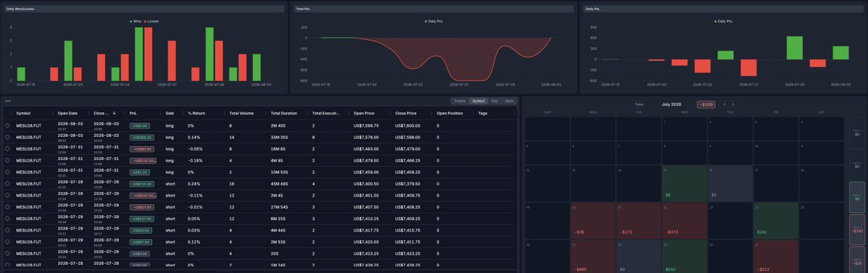Select the row circle for the -US$80.00 trade
The image size is (868, 273).
7,148
